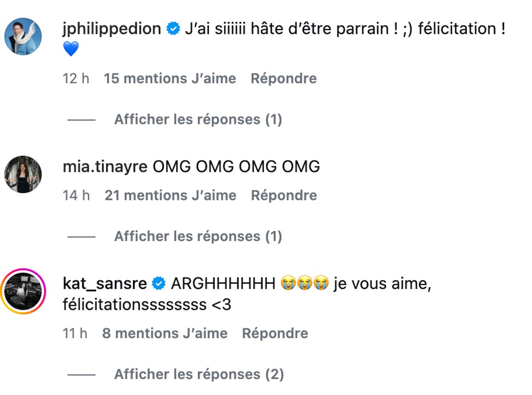
Task: Show the reply to mia.tinayre's comment
Action: coord(199,236)
